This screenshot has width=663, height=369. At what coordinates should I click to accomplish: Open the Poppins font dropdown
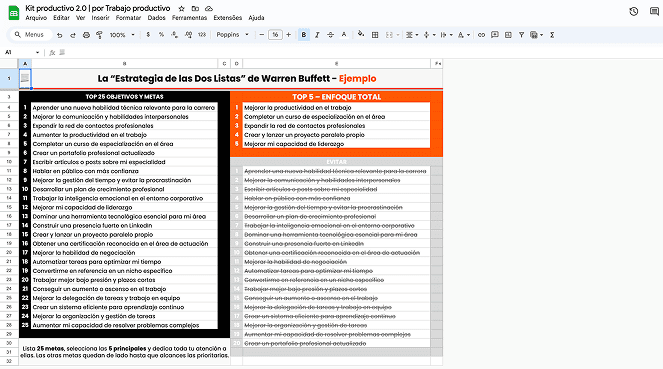232,35
